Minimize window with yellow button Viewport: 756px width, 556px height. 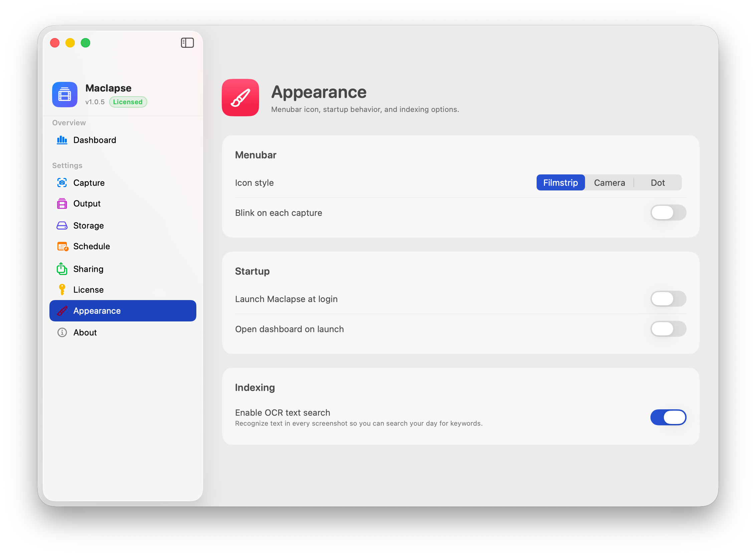point(70,43)
